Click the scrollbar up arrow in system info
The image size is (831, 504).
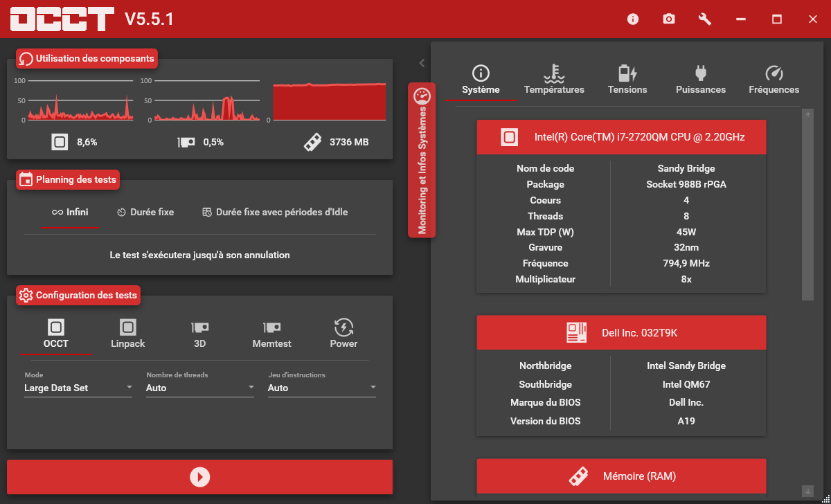(x=807, y=115)
